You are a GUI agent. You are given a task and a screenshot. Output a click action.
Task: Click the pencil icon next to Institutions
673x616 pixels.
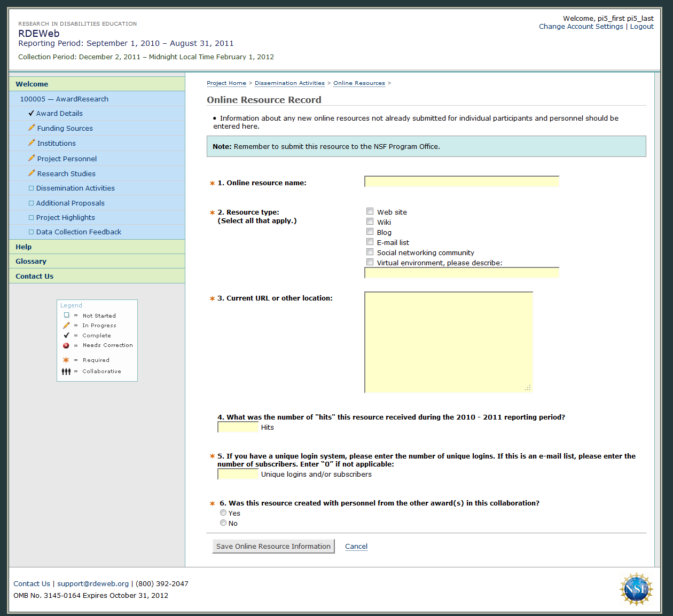32,143
